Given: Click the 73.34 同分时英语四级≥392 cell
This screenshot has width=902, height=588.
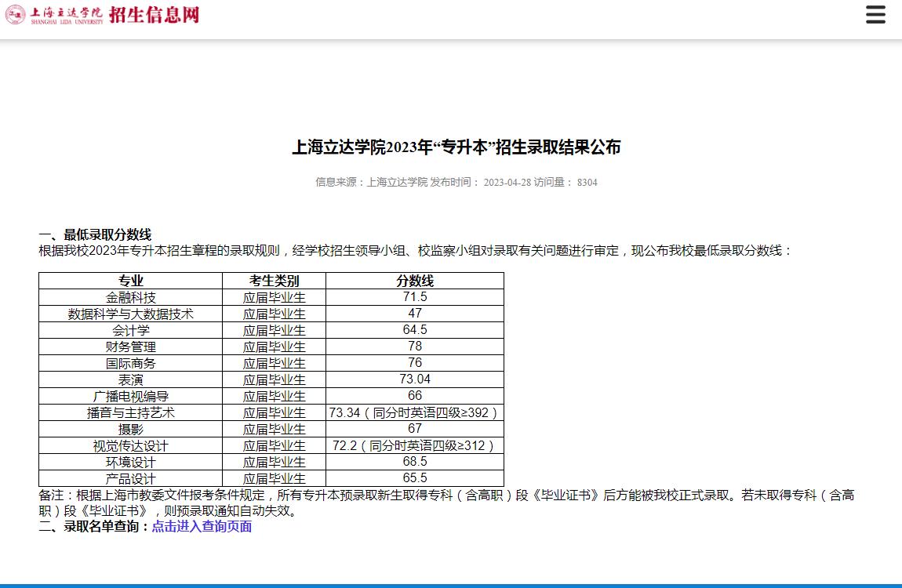Looking at the screenshot, I should click(x=415, y=412).
